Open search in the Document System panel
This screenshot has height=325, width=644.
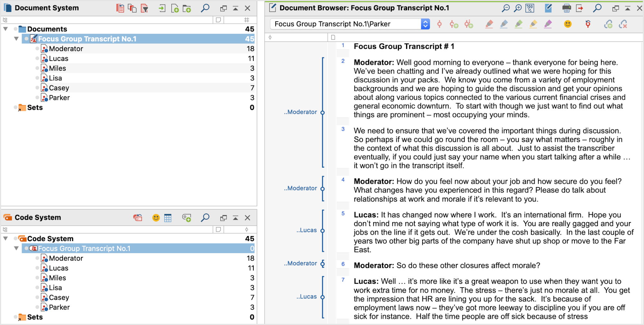pyautogui.click(x=205, y=9)
